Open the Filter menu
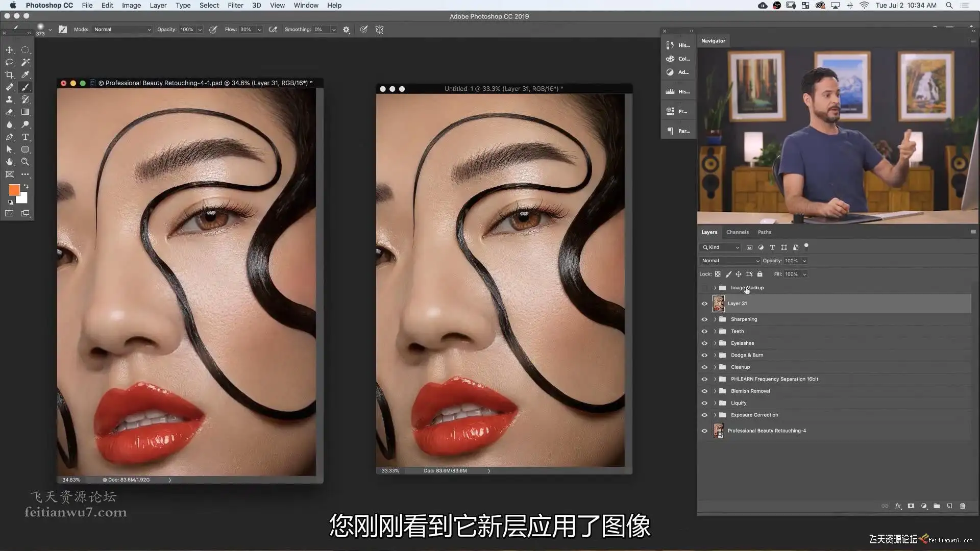This screenshot has height=551, width=980. 235,5
